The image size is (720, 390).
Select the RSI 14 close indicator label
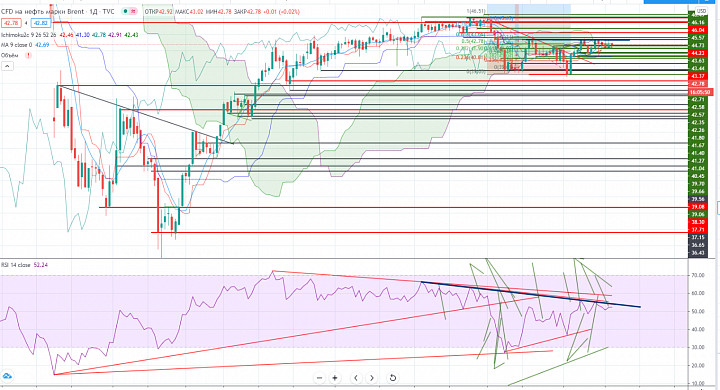[16, 265]
